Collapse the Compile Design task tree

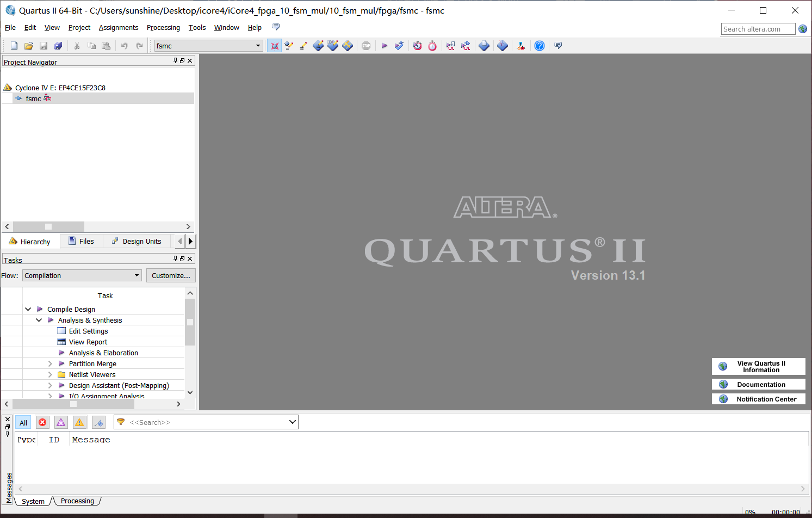click(28, 309)
